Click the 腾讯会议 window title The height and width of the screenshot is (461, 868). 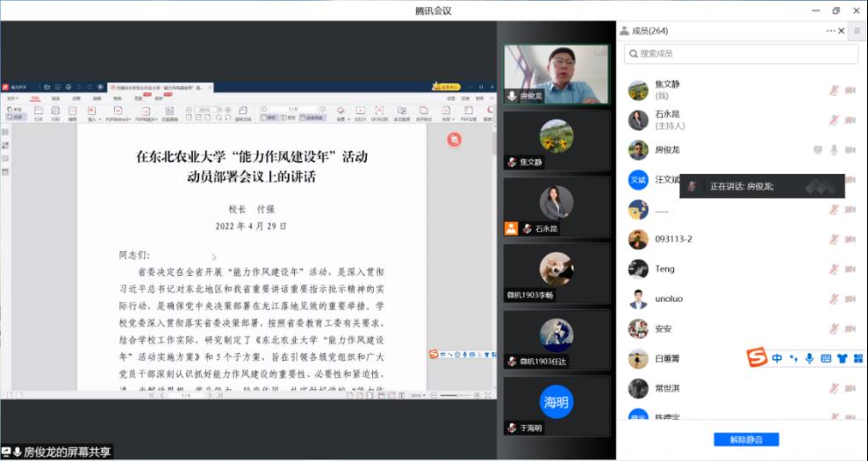coord(434,11)
